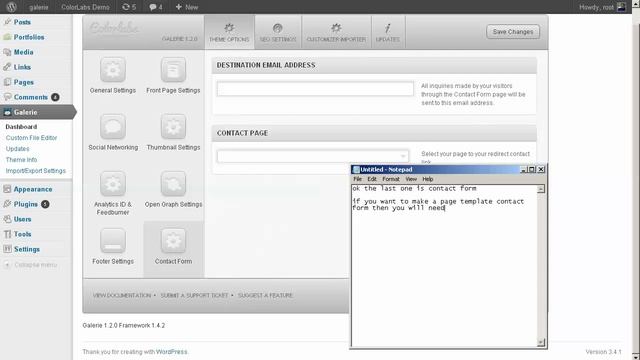
Task: Open Comments in the sidebar
Action: click(31, 97)
